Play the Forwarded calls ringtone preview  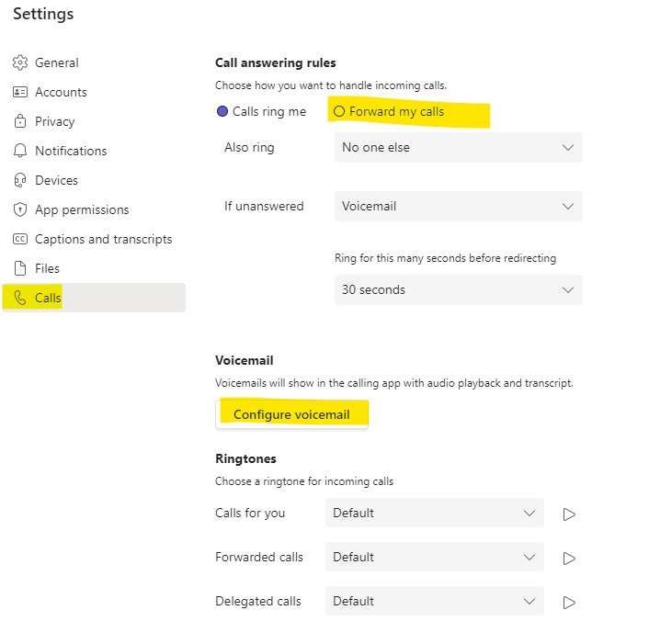coord(569,559)
